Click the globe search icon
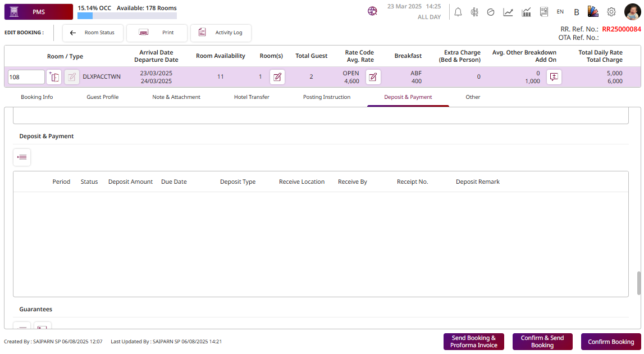The height and width of the screenshot is (354, 644). click(372, 11)
